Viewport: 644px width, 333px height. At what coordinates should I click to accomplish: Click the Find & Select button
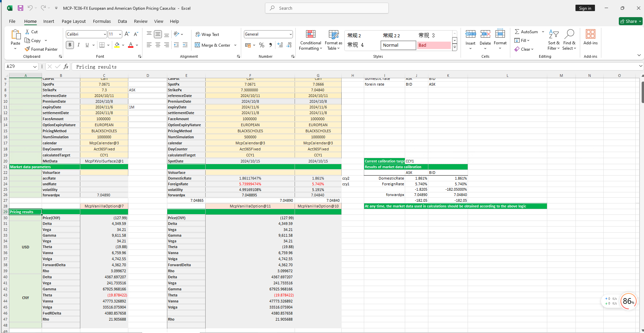click(x=569, y=40)
